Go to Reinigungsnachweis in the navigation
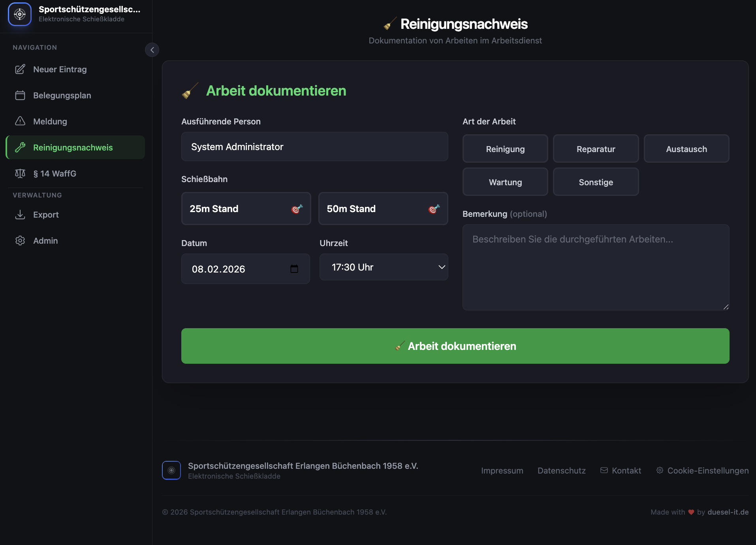This screenshot has height=545, width=756. 73,148
